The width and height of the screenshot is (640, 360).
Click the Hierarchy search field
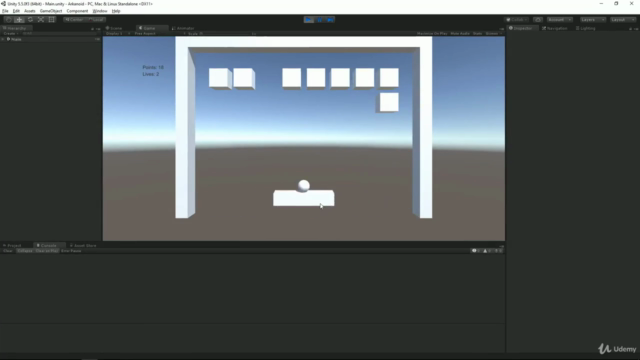tap(59, 33)
